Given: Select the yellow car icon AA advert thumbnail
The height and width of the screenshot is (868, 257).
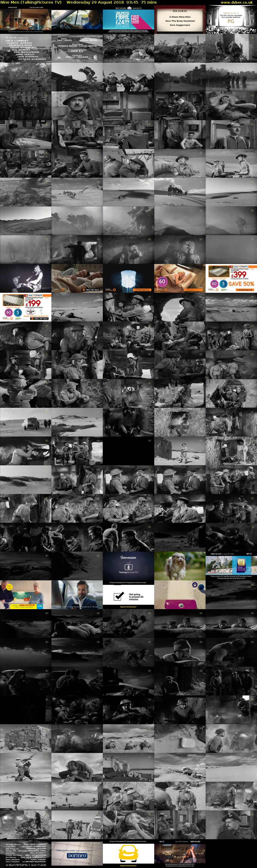Looking at the screenshot, I should [x=128, y=854].
